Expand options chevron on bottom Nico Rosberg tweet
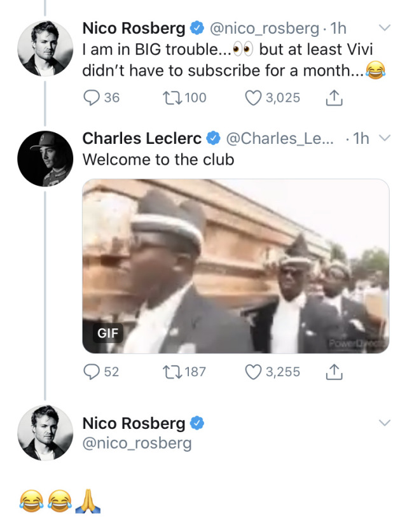Screen dimensions: 407x532 [384, 423]
